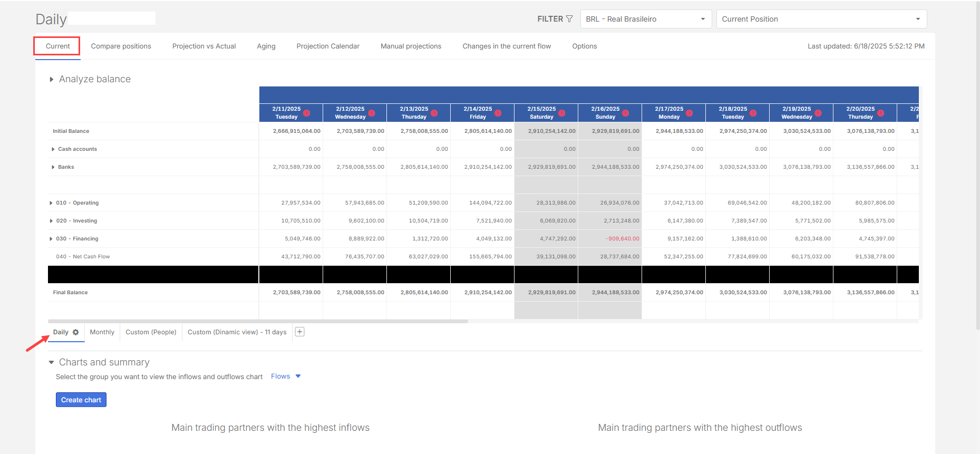Viewport: 980px width, 454px height.
Task: Select the Monthly view tab
Action: [102, 332]
